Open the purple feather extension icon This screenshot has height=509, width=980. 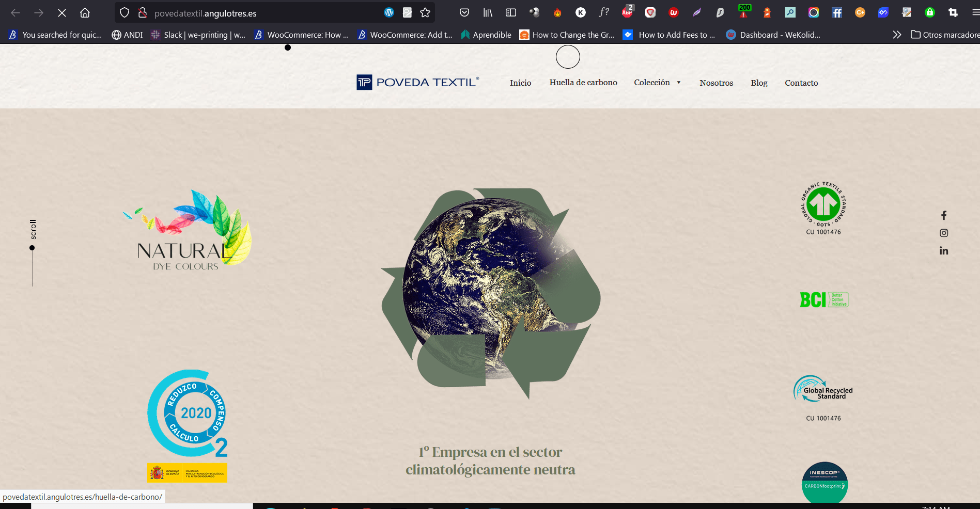pos(697,13)
